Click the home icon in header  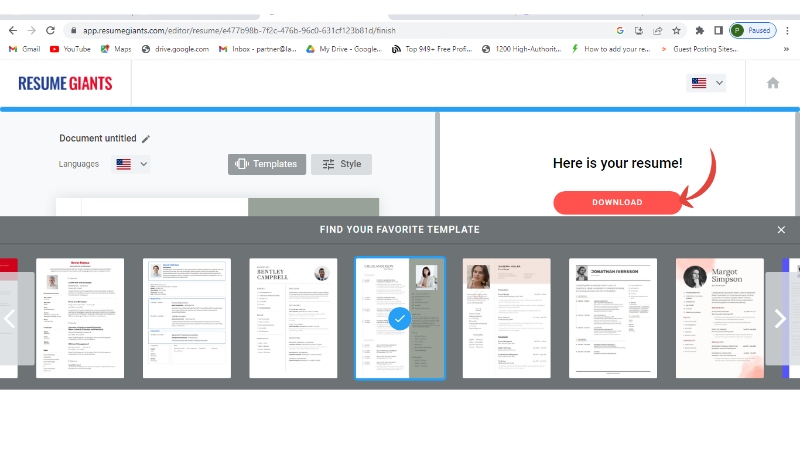pyautogui.click(x=772, y=83)
